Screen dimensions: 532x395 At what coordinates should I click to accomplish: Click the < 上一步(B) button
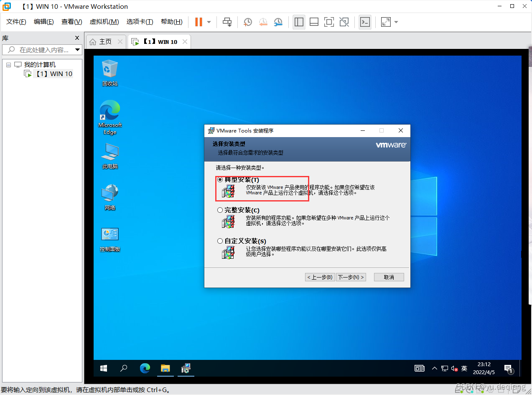coord(320,277)
